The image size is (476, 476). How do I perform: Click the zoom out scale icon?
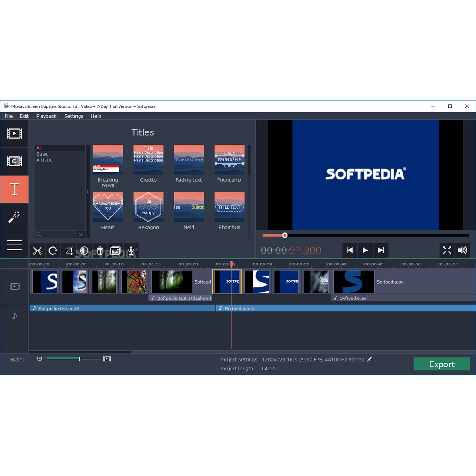click(x=39, y=359)
